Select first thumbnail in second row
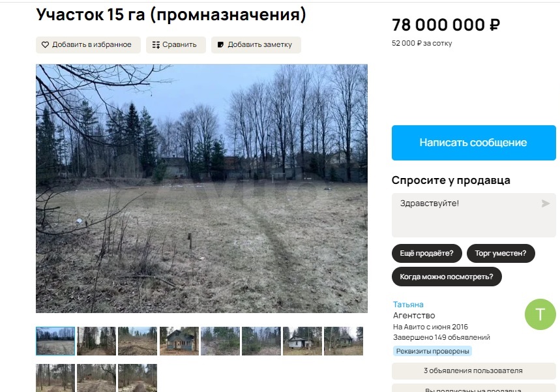 tap(55, 378)
